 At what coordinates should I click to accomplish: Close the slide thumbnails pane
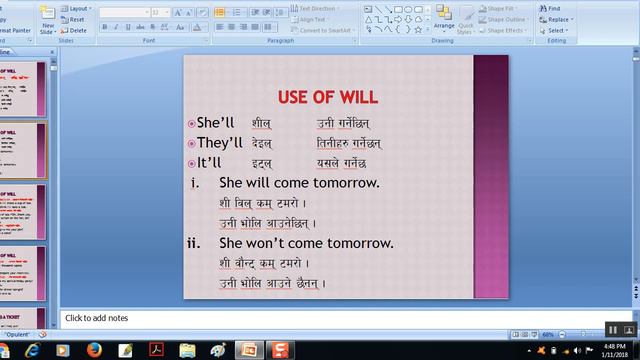pyautogui.click(x=52, y=52)
